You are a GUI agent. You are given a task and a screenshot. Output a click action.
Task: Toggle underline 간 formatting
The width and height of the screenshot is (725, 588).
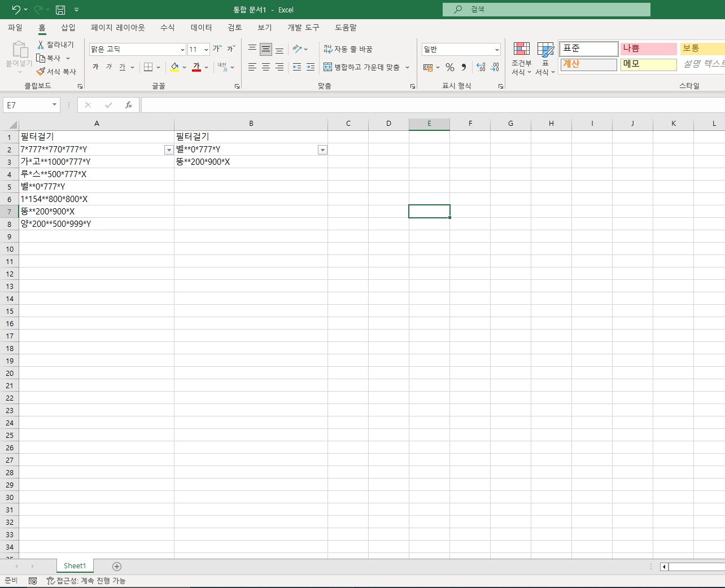pyautogui.click(x=123, y=67)
